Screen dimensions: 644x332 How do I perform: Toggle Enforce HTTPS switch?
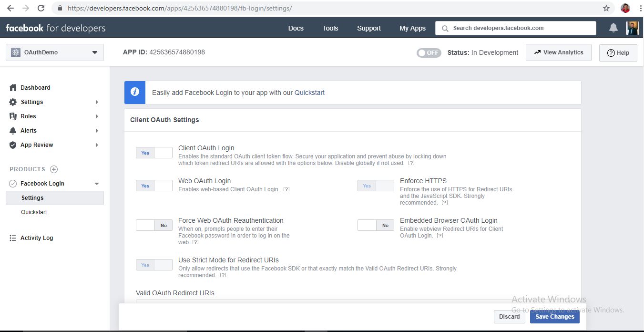click(376, 186)
